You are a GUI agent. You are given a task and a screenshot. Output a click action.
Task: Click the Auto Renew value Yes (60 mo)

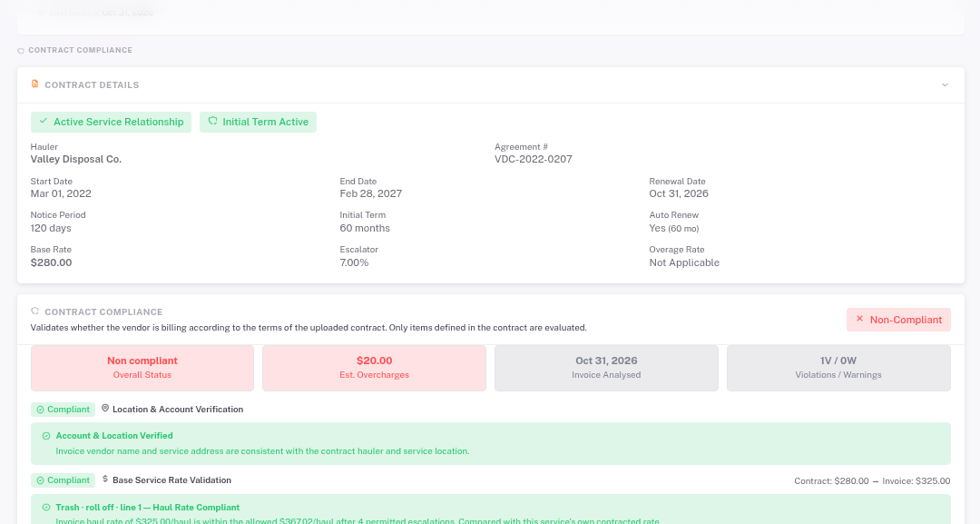tap(673, 228)
